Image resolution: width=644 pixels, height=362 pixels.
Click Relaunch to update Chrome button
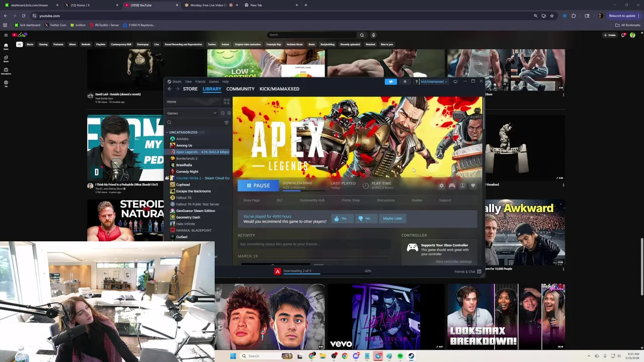click(x=624, y=16)
